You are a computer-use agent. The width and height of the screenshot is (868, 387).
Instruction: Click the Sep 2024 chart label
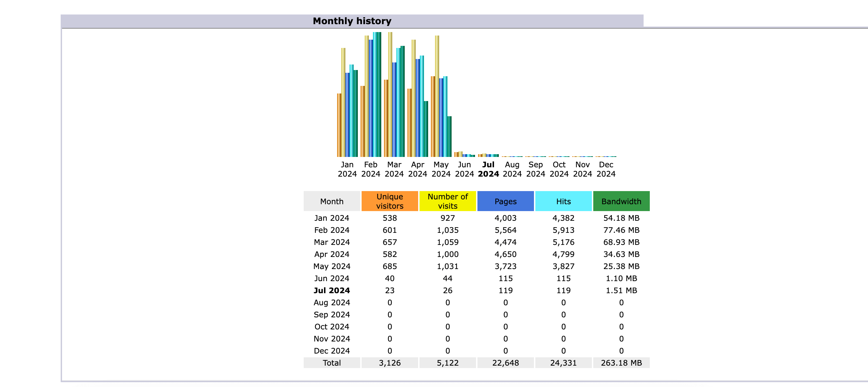[x=536, y=169]
